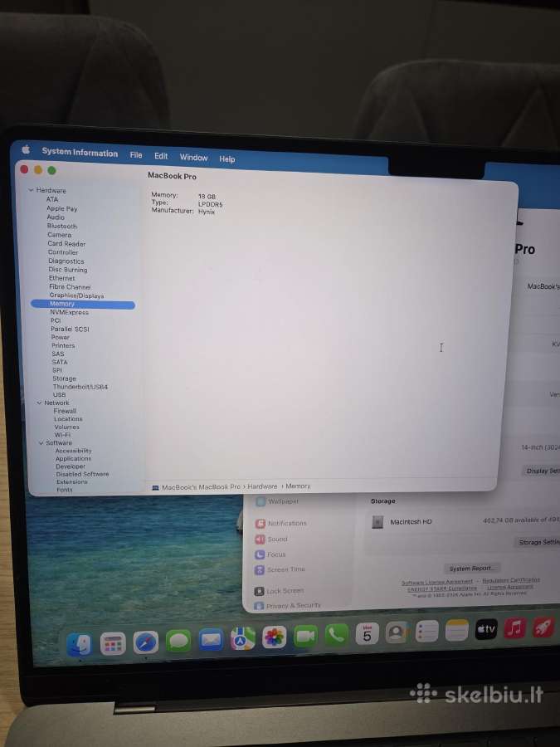Click the Hynix manufacturer value
The height and width of the screenshot is (747, 560).
pyautogui.click(x=207, y=212)
